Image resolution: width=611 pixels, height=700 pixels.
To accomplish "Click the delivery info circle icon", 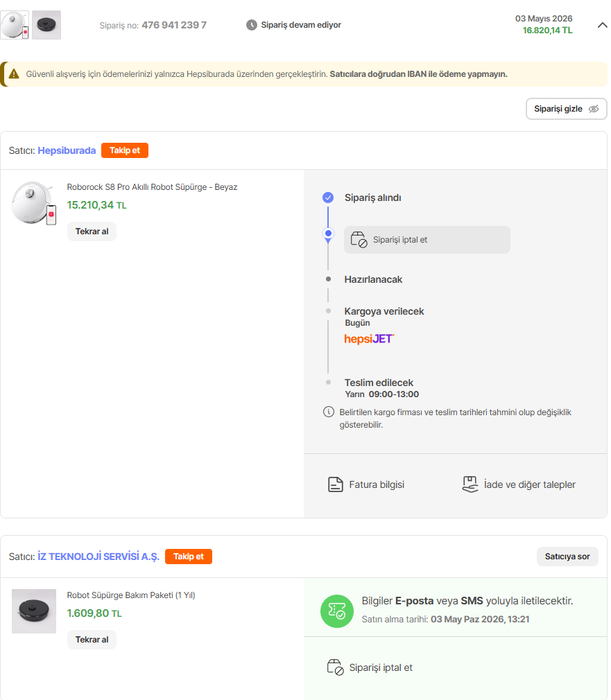I will coord(328,412).
